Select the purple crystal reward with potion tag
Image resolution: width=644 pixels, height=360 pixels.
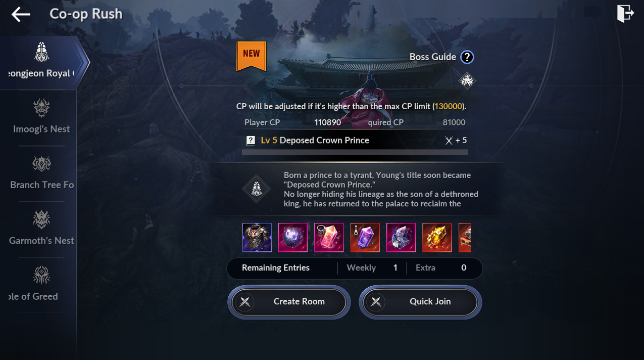click(x=365, y=238)
